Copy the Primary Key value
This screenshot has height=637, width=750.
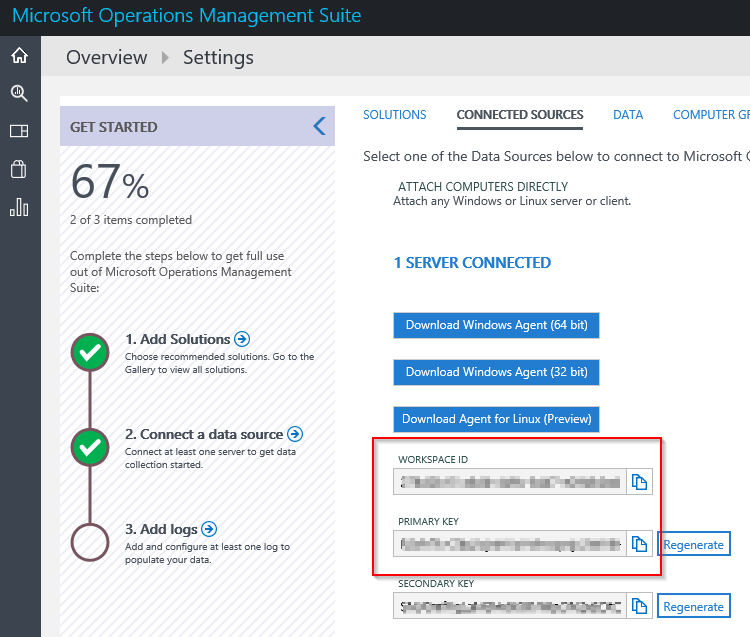tap(639, 544)
